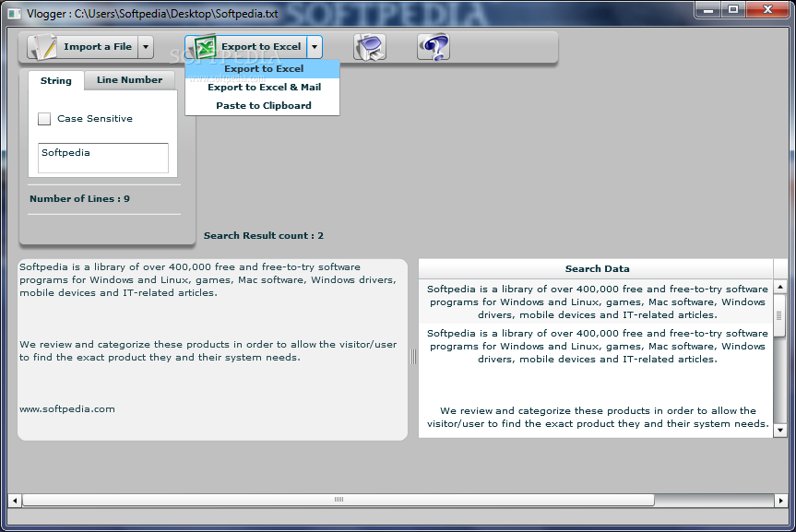Click the search string input containing Softpedia

click(103, 158)
